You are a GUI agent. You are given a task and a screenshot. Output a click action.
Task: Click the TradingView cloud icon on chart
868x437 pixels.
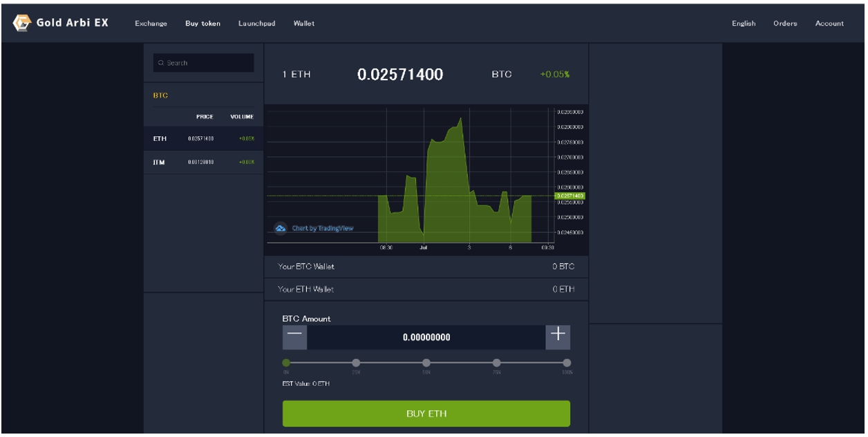281,228
